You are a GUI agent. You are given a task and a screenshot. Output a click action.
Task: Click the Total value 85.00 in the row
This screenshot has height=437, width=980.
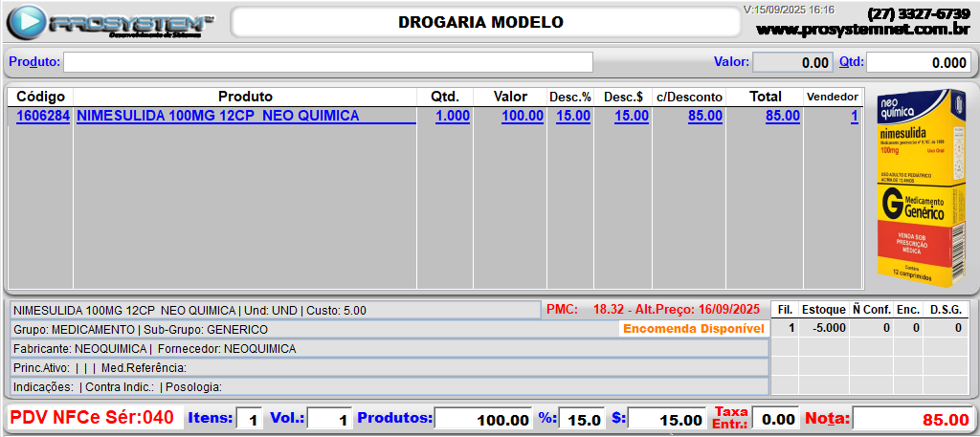point(783,116)
